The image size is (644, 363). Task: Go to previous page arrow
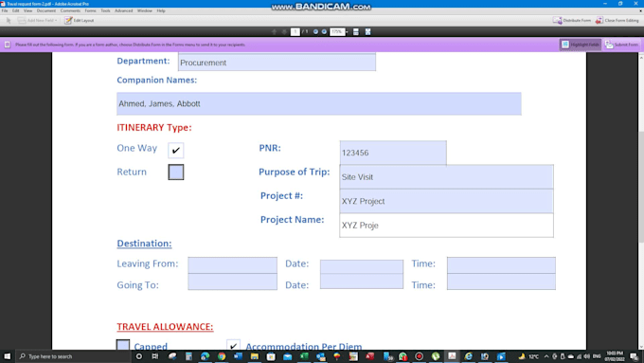point(275,31)
